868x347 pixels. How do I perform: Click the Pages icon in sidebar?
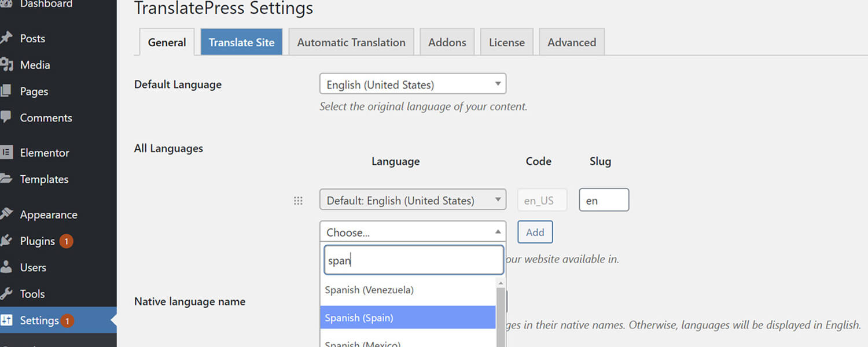click(6, 91)
